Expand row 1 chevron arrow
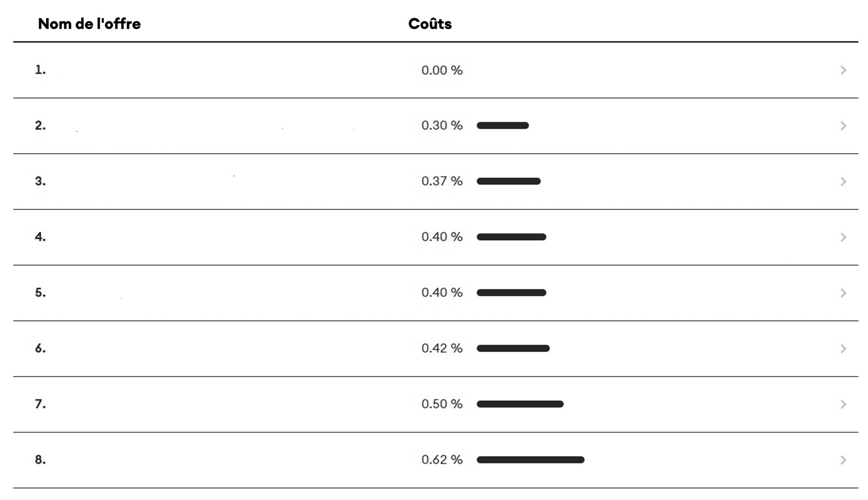The width and height of the screenshot is (868, 500). pos(843,70)
